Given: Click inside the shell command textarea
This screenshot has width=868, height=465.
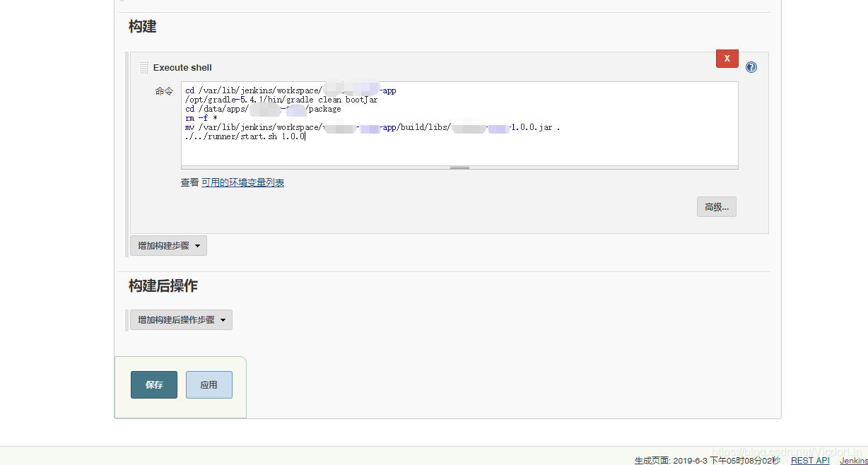Looking at the screenshot, I should point(459,124).
